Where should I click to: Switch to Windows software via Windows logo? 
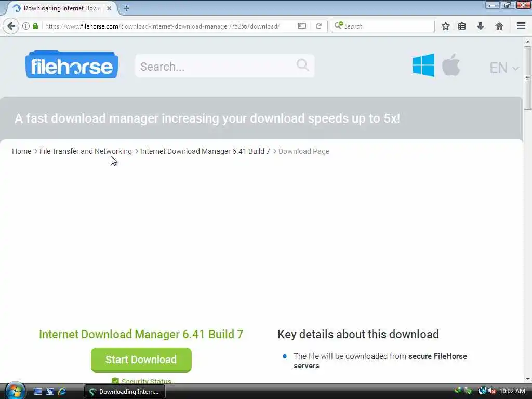click(x=423, y=65)
